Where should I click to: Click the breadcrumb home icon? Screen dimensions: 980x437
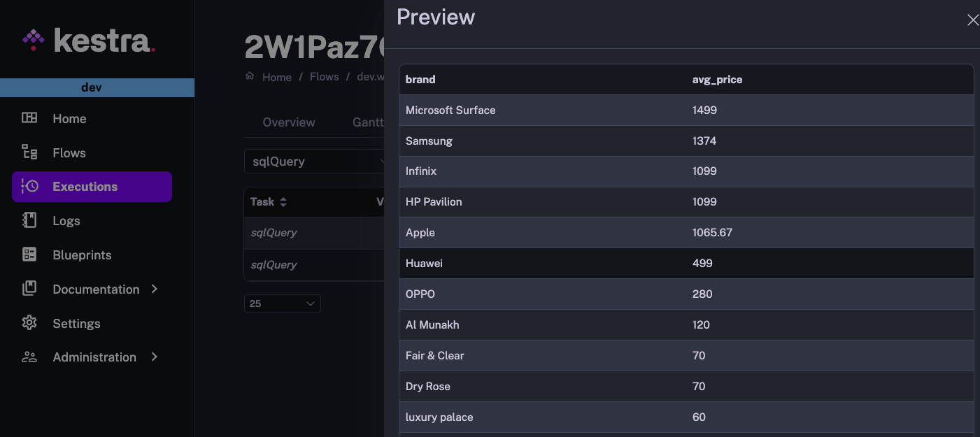pos(250,76)
